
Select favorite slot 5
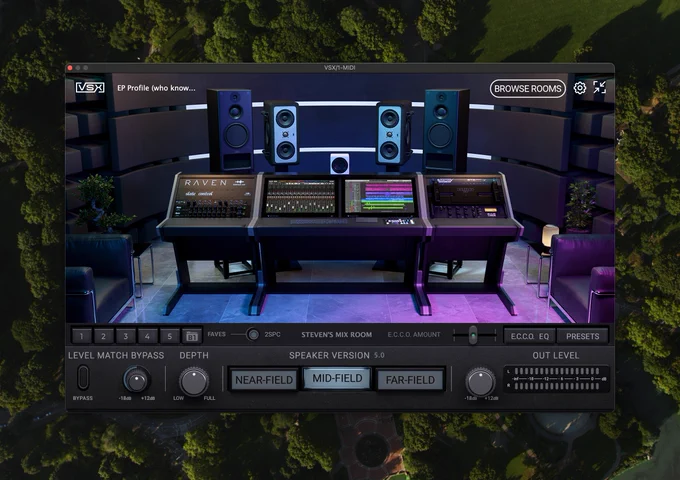pyautogui.click(x=170, y=336)
